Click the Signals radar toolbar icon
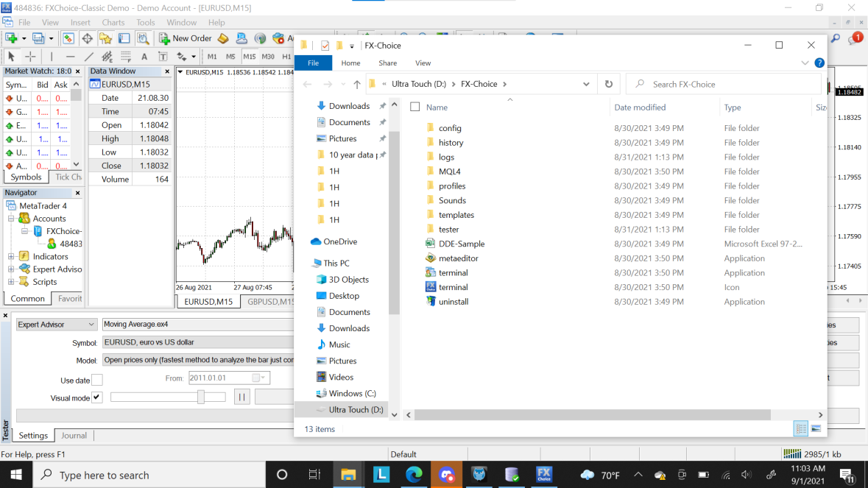The width and height of the screenshot is (868, 488). (260, 38)
